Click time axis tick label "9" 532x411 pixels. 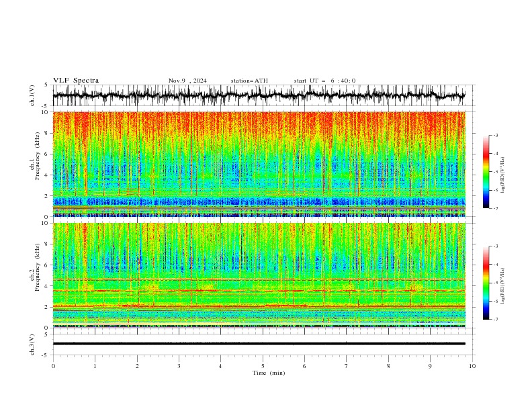pyautogui.click(x=430, y=366)
